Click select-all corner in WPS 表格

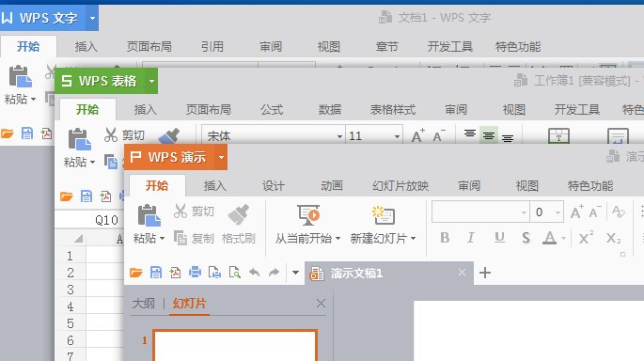(78, 238)
